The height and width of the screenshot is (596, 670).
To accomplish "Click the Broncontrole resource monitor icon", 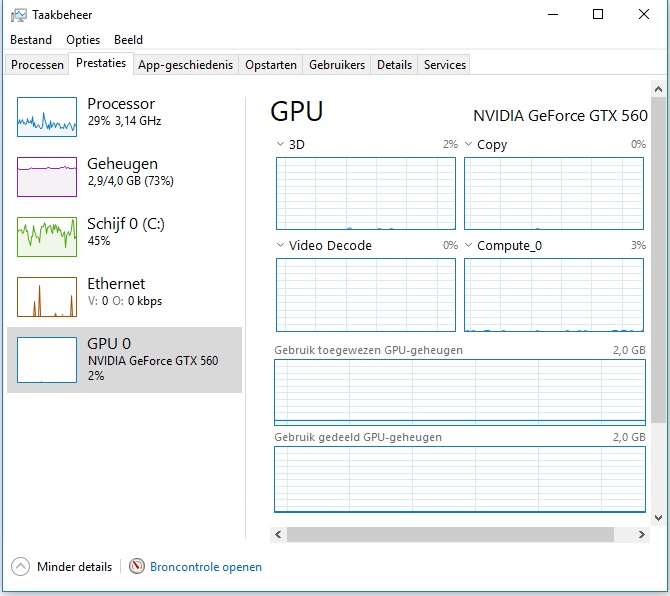I will 137,567.
